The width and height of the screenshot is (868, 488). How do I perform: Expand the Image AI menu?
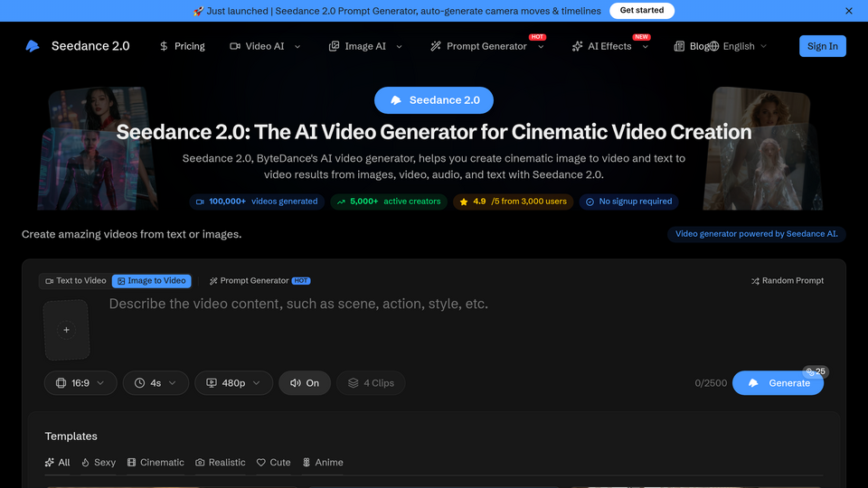coord(365,46)
